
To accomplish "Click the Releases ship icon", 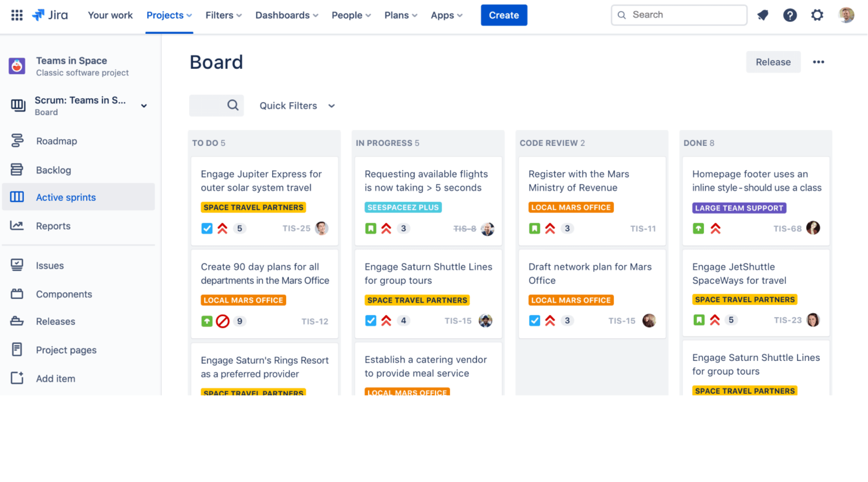I will point(17,321).
